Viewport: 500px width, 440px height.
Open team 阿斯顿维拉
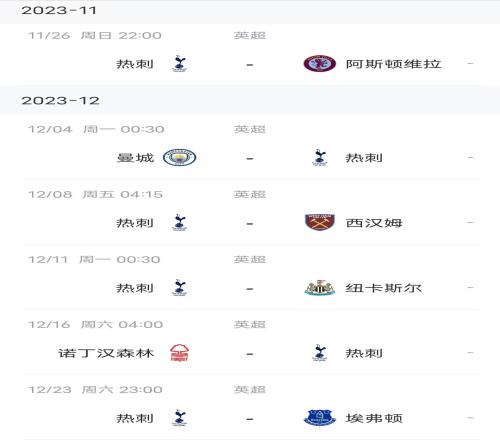394,64
